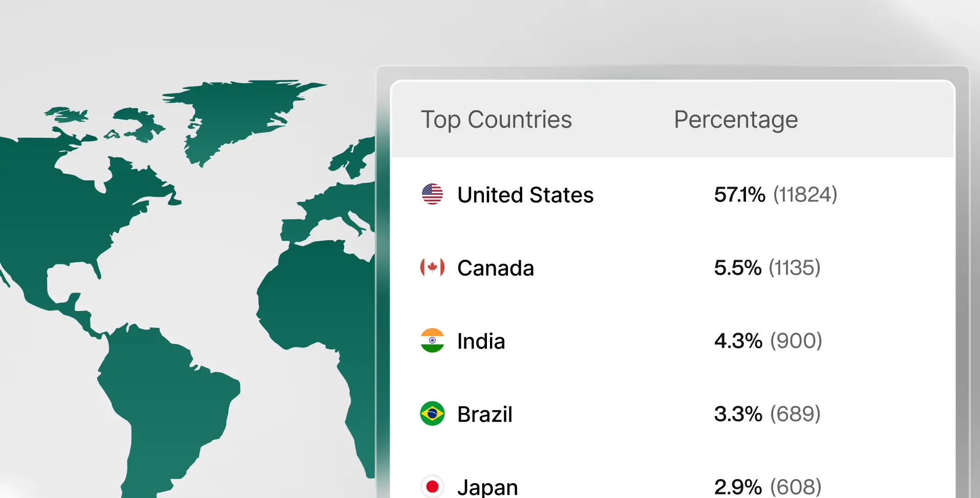Select the Canada country name

[x=495, y=267]
